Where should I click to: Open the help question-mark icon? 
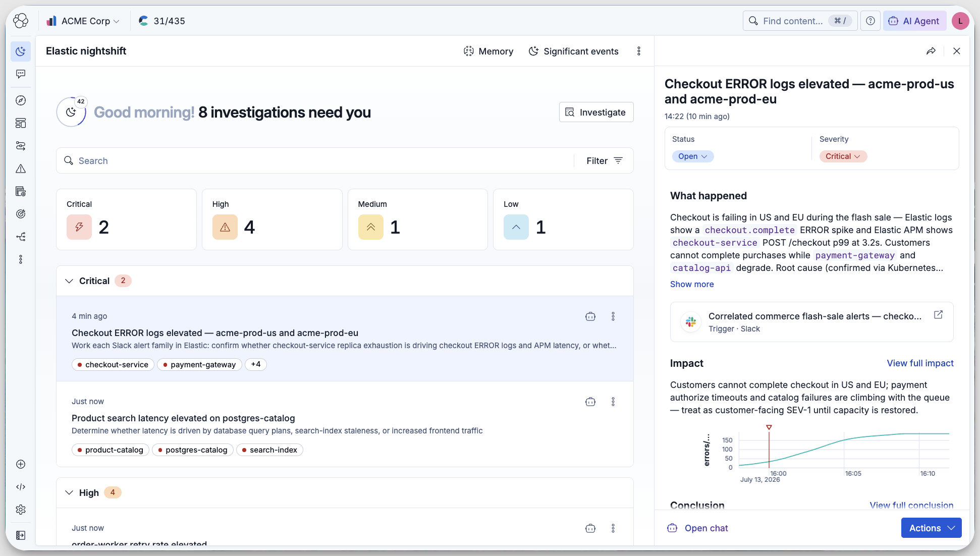870,21
